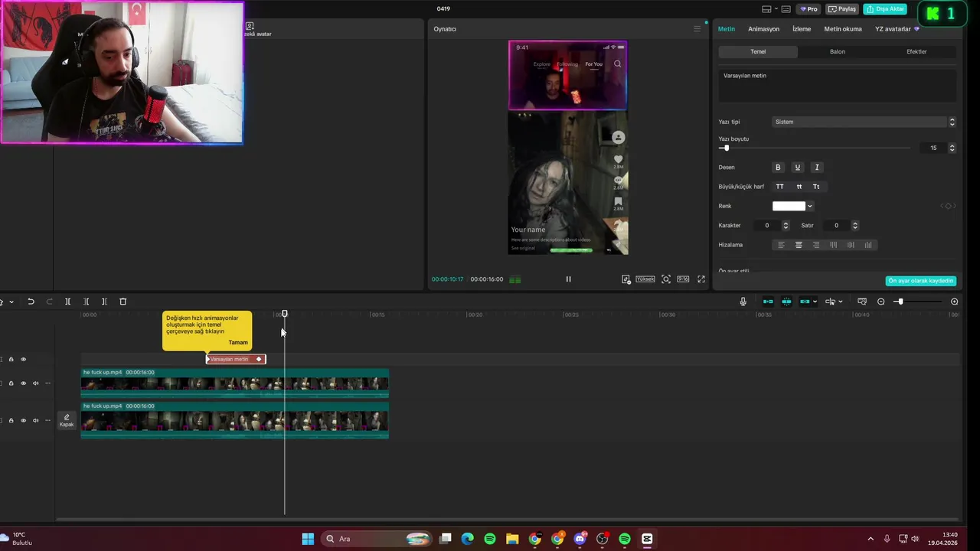
Task: Open the Yüksek quality setting
Action: point(645,279)
